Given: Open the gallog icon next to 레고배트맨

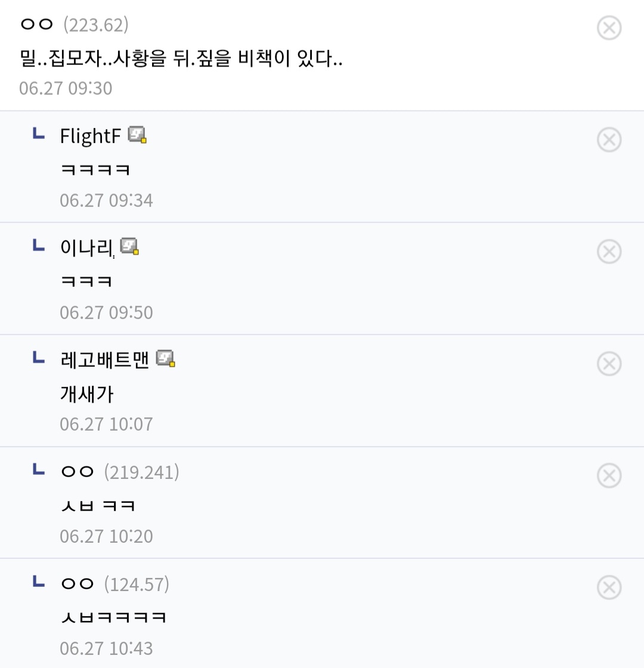Looking at the screenshot, I should point(166,358).
